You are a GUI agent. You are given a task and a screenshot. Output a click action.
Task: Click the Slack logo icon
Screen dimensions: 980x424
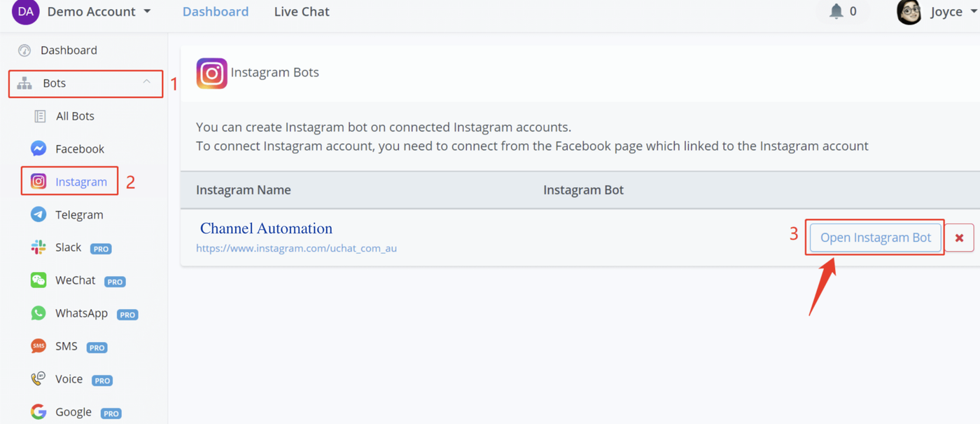pos(38,247)
